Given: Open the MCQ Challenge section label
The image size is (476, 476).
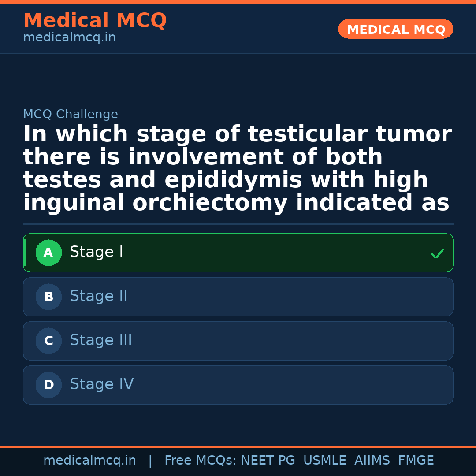Looking at the screenshot, I should coord(71,114).
